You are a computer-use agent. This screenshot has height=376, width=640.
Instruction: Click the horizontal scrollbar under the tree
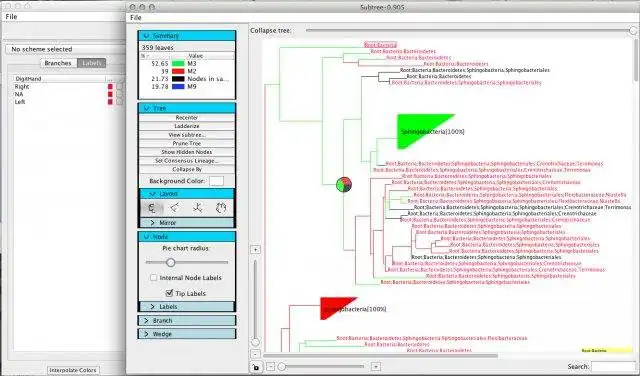click(x=380, y=356)
